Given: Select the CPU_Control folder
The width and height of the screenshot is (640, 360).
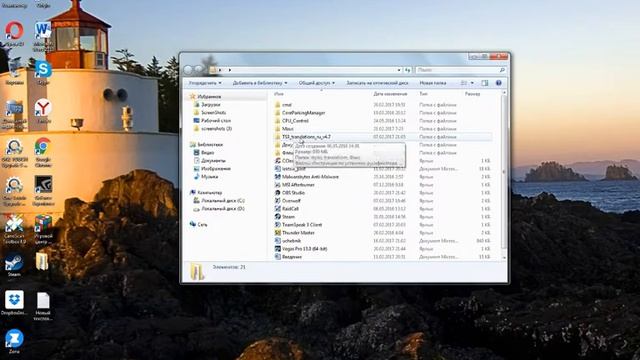Looking at the screenshot, I should tap(295, 121).
